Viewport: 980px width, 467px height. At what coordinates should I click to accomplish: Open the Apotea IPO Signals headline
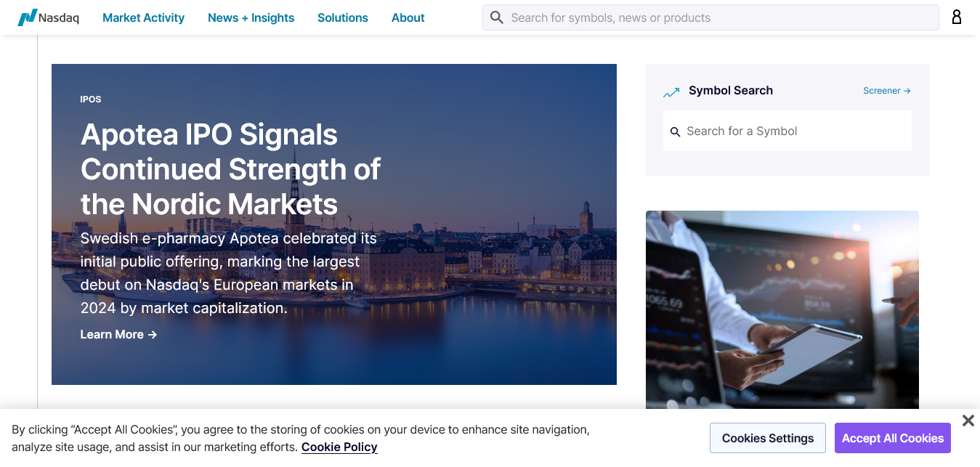pyautogui.click(x=230, y=169)
